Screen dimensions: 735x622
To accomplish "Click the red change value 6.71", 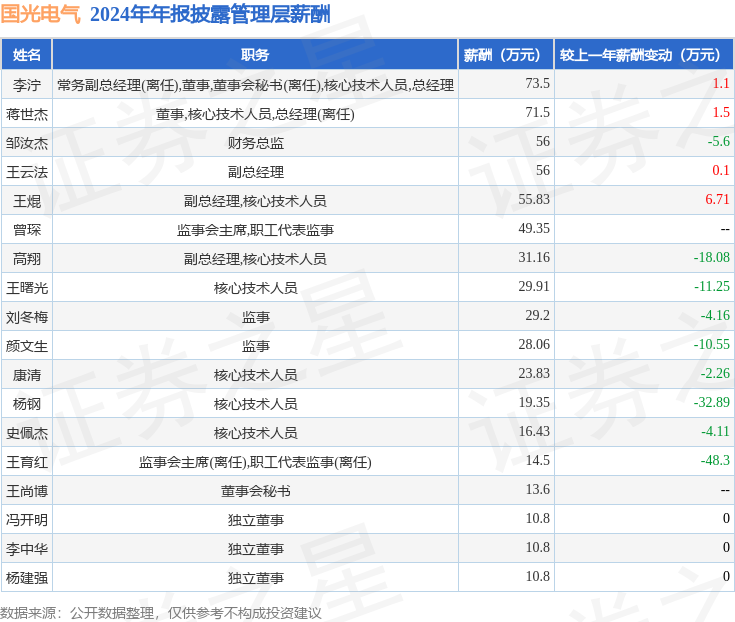I will pyautogui.click(x=717, y=199).
